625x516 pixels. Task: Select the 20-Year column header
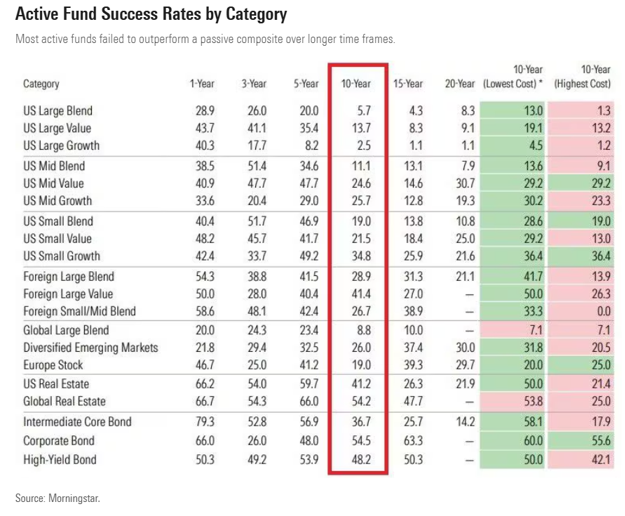point(463,84)
